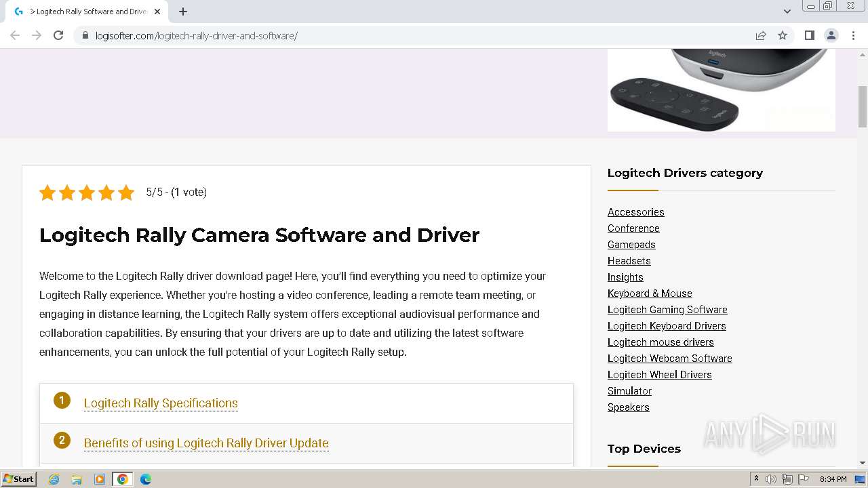
Task: Go forward to next page
Action: pyautogui.click(x=37, y=35)
